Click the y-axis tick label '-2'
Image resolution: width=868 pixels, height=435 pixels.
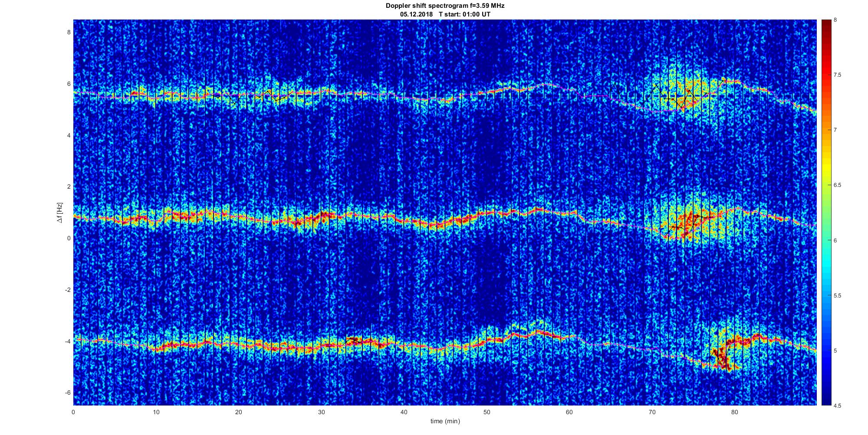click(x=68, y=290)
